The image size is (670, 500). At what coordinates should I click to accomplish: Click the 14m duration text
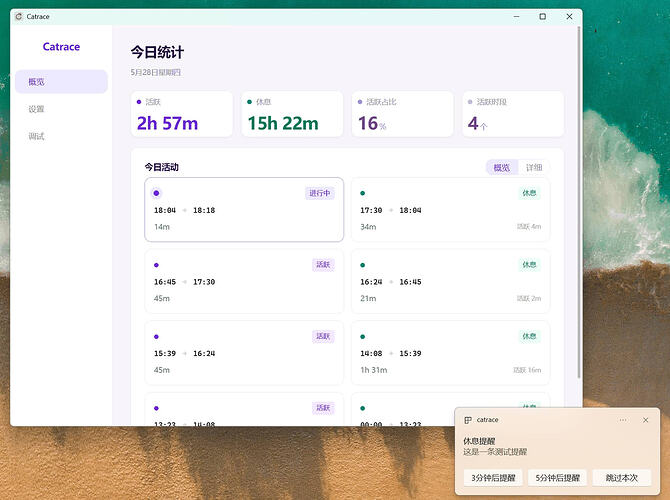[162, 227]
